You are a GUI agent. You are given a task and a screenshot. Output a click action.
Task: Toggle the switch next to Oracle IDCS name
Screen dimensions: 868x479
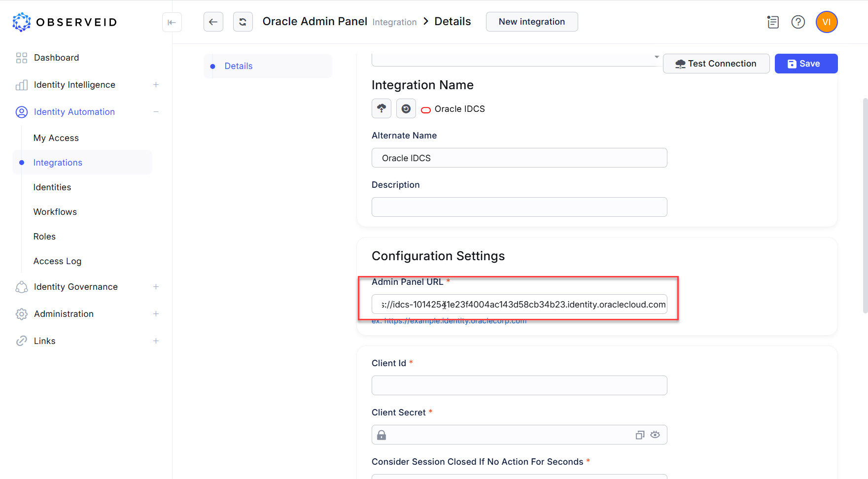click(x=425, y=109)
